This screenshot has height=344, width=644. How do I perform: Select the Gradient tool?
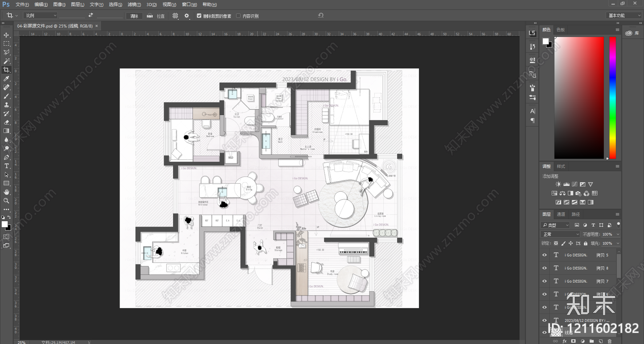(x=6, y=131)
